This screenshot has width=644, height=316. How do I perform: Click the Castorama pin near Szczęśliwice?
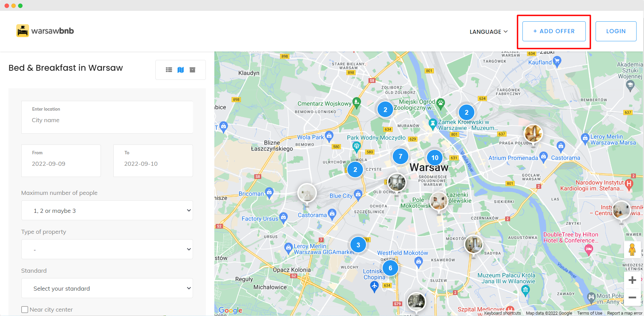click(332, 214)
